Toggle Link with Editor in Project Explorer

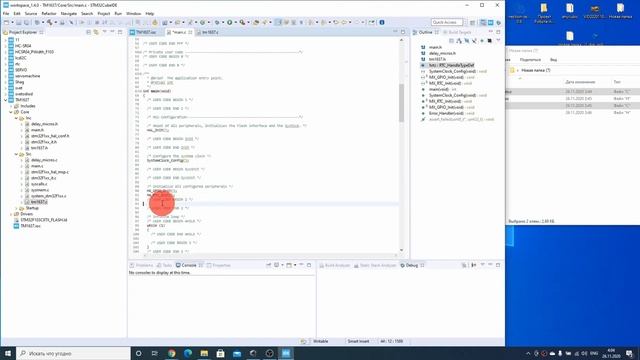coord(96,32)
